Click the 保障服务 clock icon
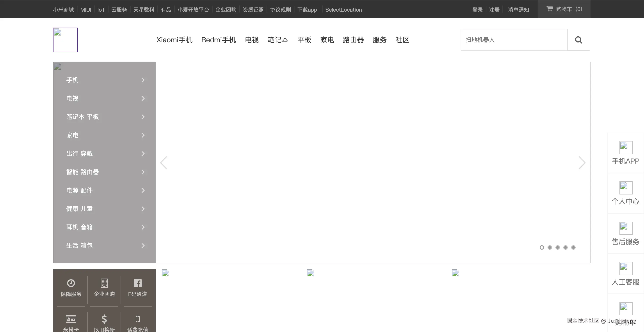644x332 pixels. click(x=71, y=283)
